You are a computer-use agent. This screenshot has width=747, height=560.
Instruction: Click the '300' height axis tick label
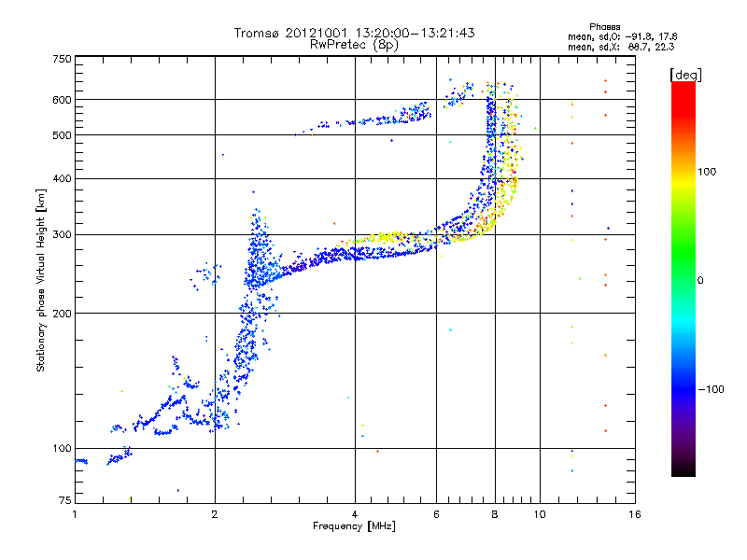[x=62, y=234]
